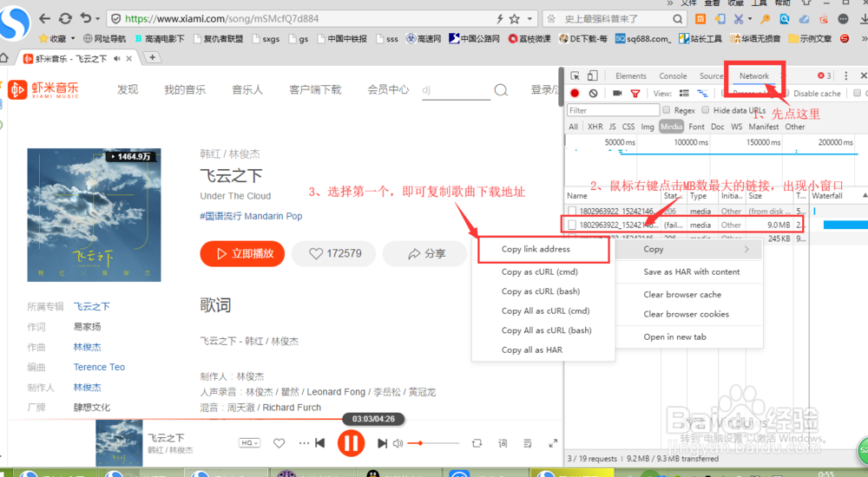This screenshot has width=868, height=477.
Task: Open 发现 in Xiami navigation
Action: [128, 89]
